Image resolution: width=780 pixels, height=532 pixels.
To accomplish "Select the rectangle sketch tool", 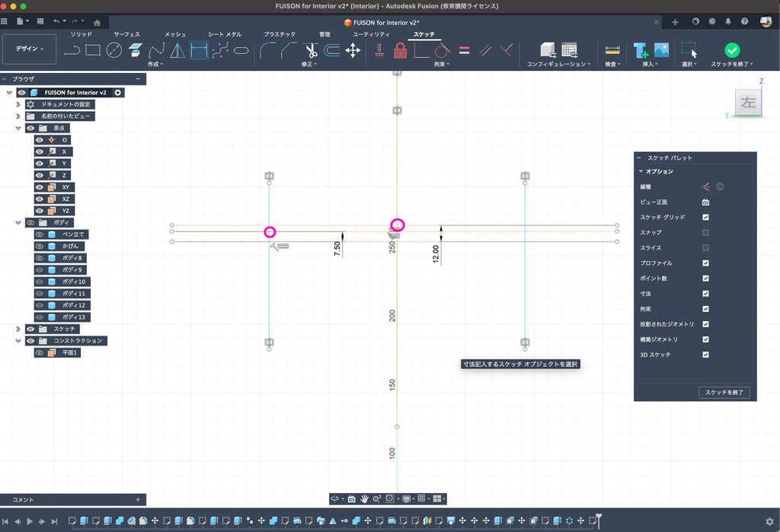I will [93, 50].
